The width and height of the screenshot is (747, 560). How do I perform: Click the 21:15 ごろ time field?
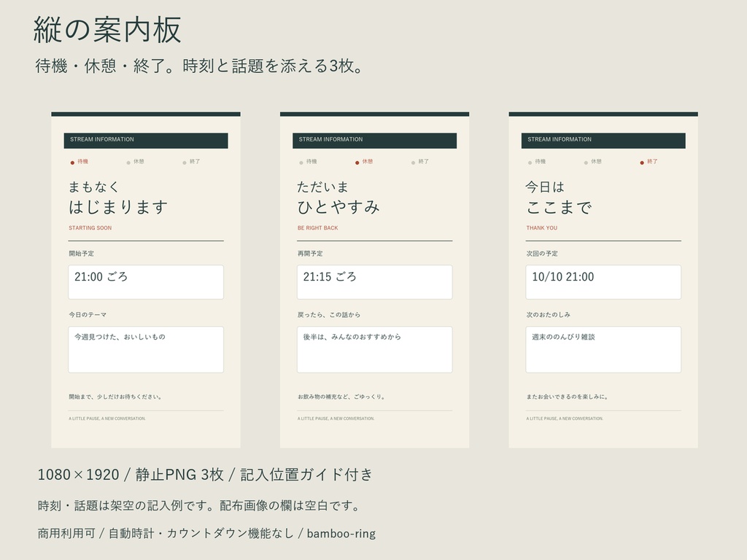click(374, 282)
